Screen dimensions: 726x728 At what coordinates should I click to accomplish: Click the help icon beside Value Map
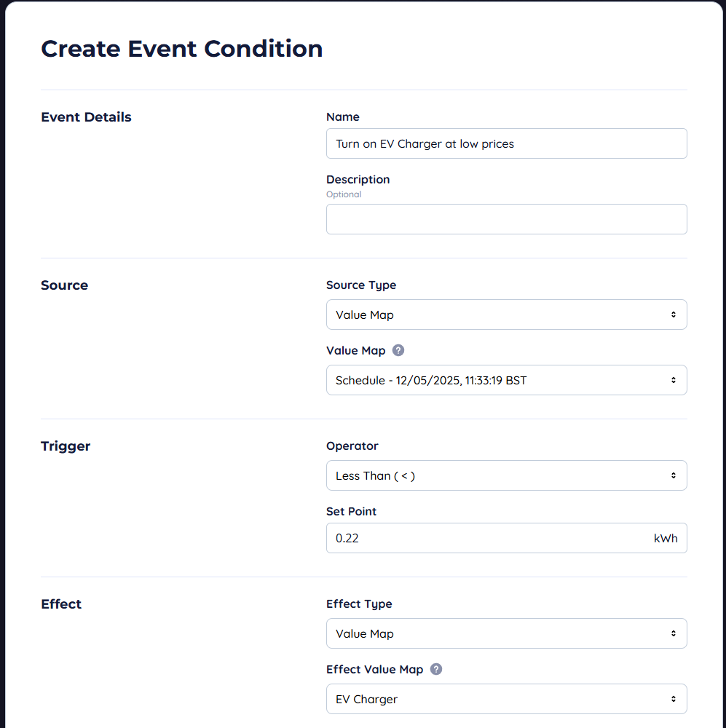pyautogui.click(x=398, y=350)
